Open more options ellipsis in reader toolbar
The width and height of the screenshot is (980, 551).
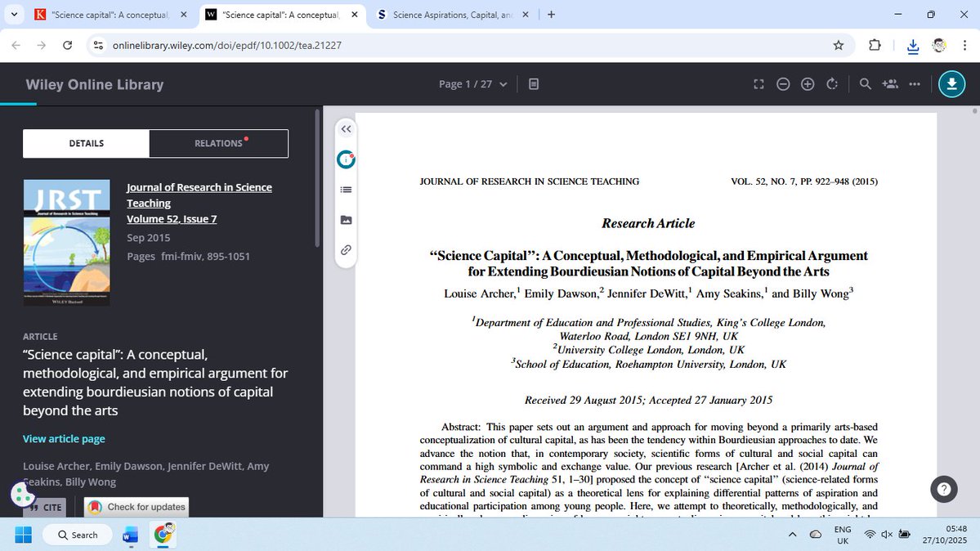click(x=915, y=84)
